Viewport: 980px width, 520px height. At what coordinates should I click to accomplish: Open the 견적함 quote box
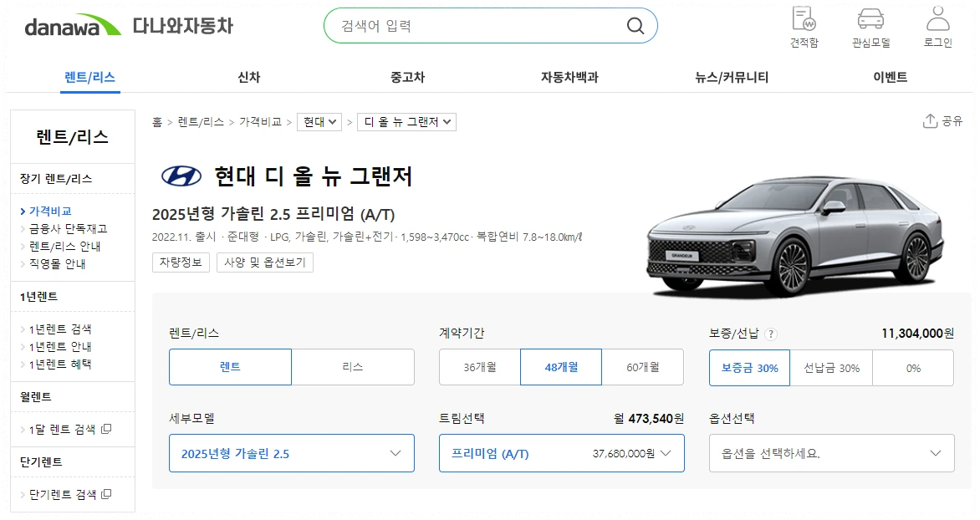pyautogui.click(x=802, y=27)
